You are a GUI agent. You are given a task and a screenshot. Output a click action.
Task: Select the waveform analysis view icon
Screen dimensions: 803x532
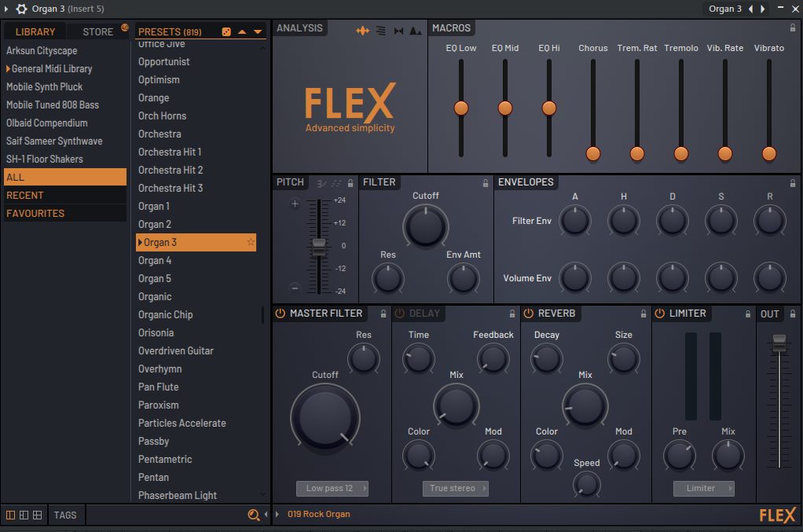click(x=362, y=31)
